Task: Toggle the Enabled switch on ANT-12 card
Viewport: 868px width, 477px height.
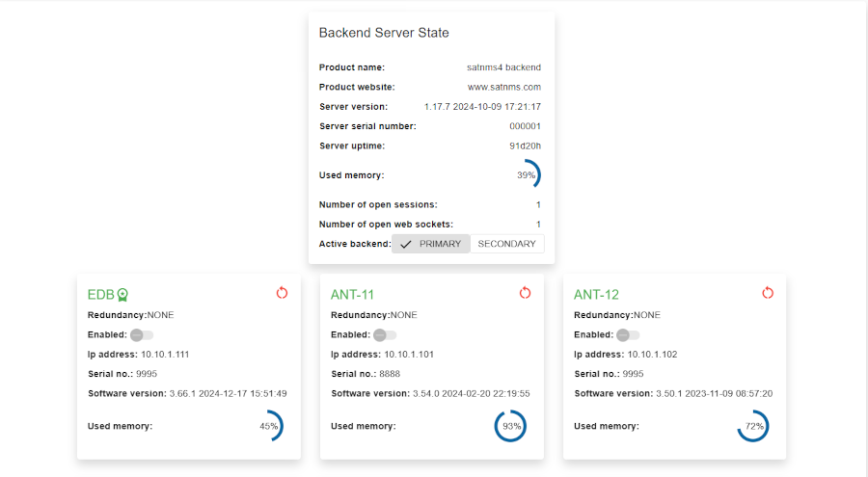Action: coord(628,334)
